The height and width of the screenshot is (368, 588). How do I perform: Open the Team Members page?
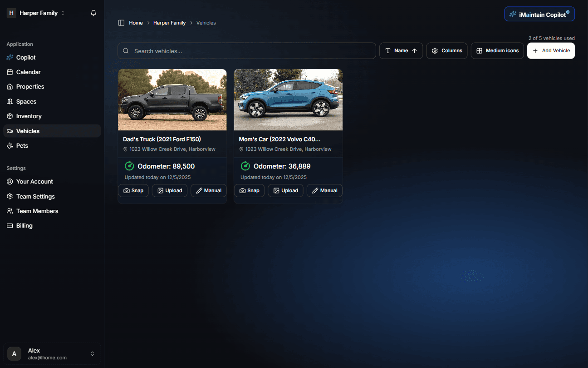(52, 211)
